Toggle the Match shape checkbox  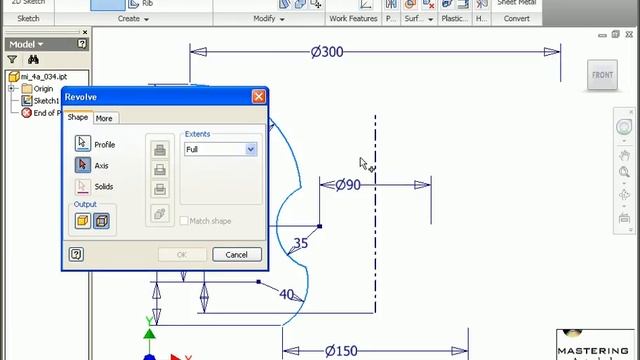(x=184, y=221)
